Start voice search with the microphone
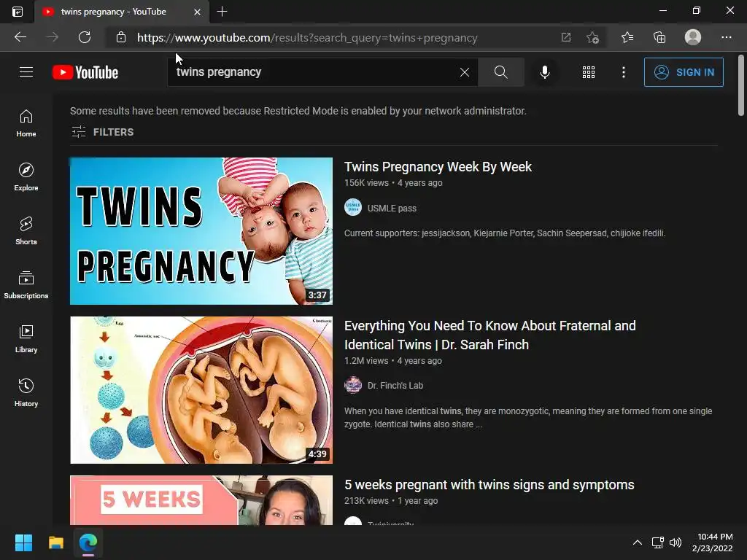This screenshot has width=747, height=560. tap(544, 72)
